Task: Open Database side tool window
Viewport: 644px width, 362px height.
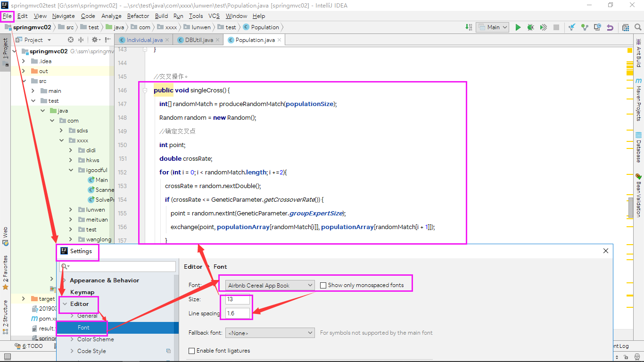Action: point(639,147)
